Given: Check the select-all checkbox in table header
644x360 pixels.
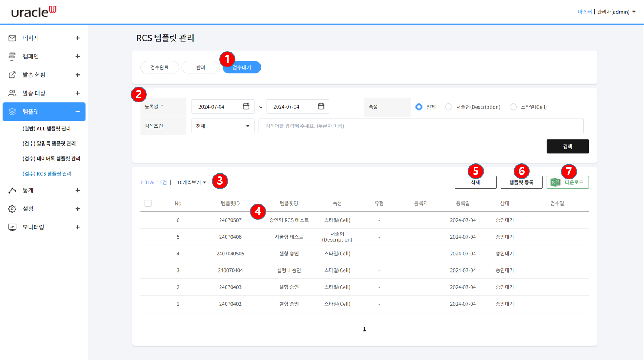Looking at the screenshot, I should (x=148, y=203).
